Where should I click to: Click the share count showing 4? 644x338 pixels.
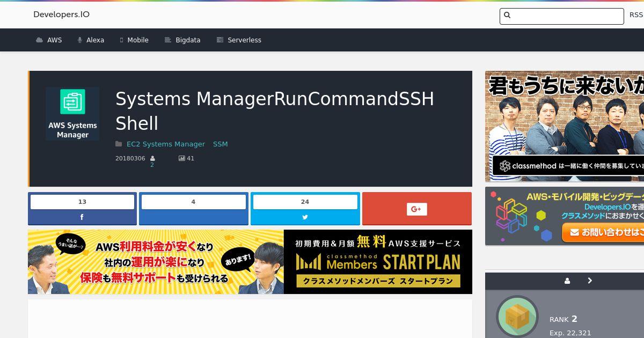193,202
